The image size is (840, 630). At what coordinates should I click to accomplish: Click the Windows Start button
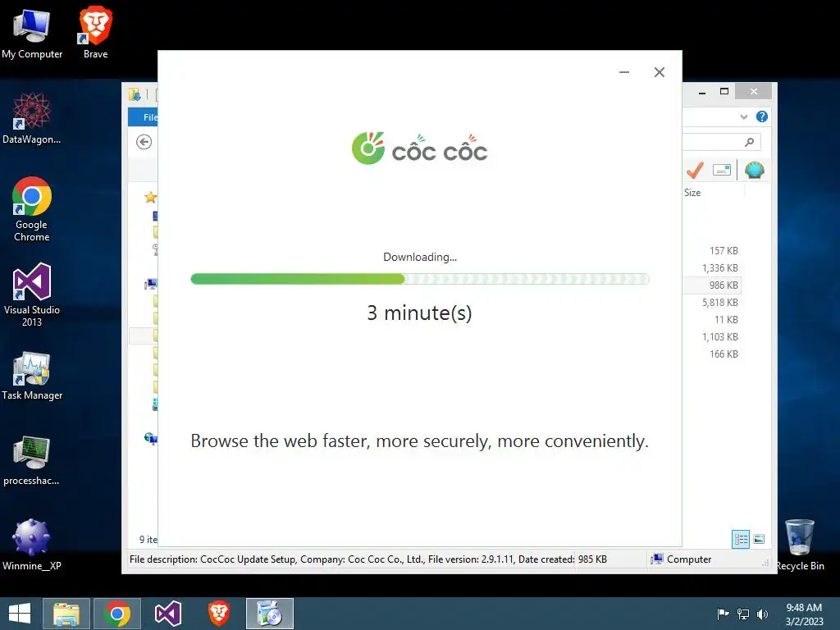click(20, 614)
